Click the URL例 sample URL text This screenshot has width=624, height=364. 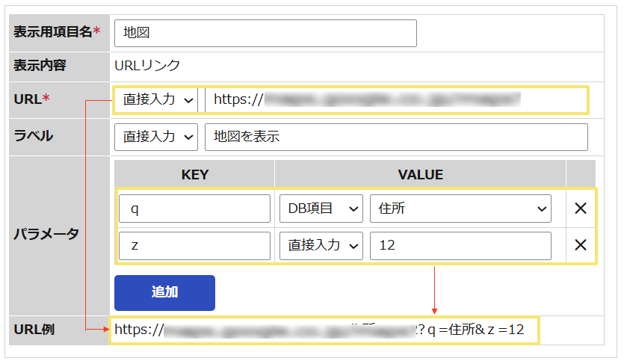pos(319,330)
